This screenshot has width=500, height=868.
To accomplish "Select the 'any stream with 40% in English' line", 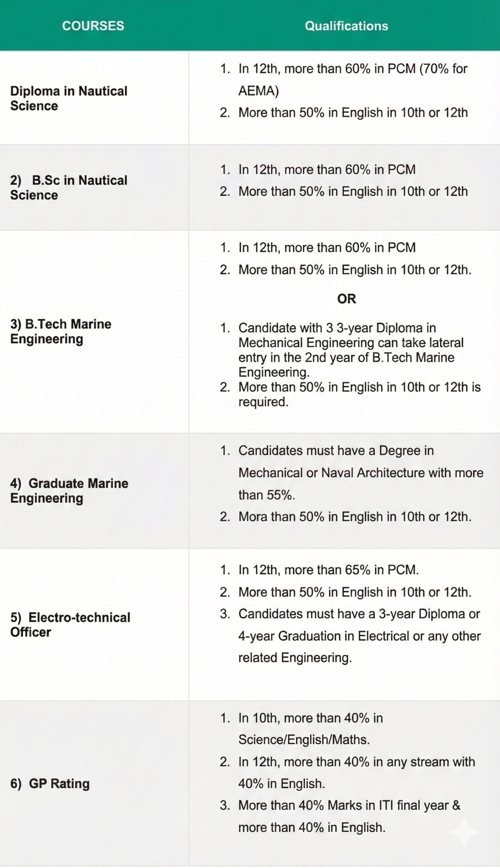I will [x=356, y=772].
